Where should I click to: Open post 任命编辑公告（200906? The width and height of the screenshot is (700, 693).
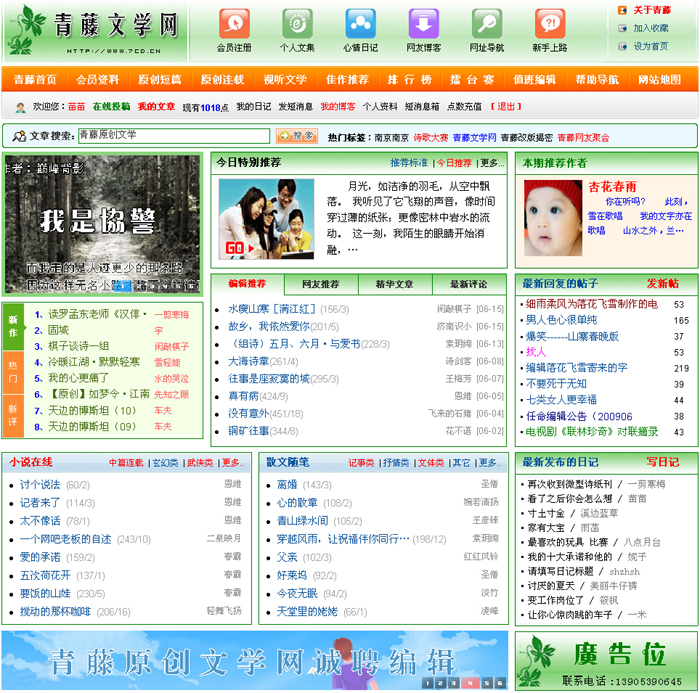coord(579,416)
